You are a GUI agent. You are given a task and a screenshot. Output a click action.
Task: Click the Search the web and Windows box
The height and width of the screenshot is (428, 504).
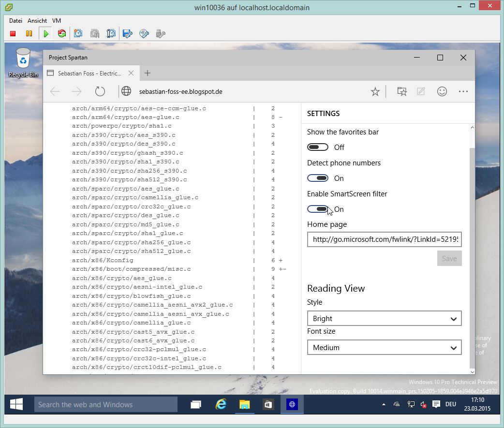[106, 404]
